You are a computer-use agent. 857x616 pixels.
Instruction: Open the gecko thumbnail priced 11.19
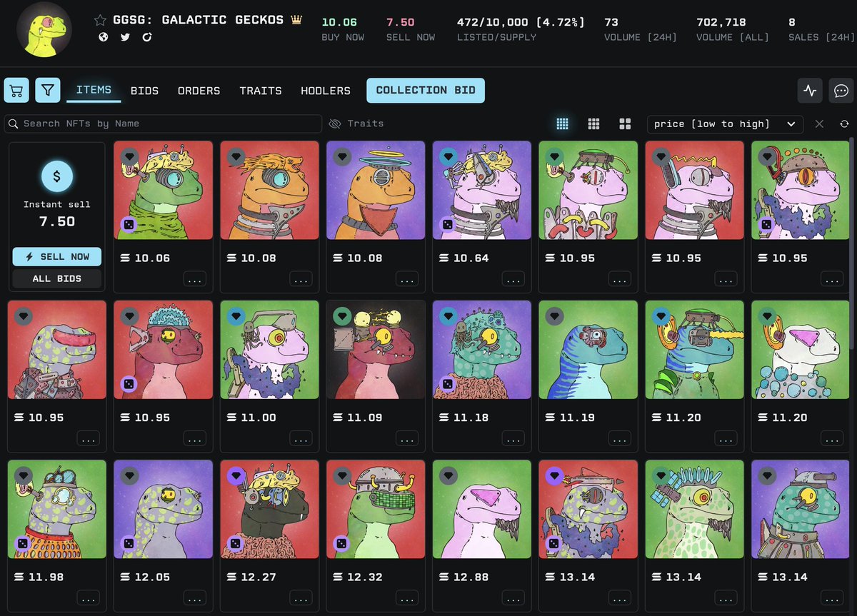click(x=588, y=349)
